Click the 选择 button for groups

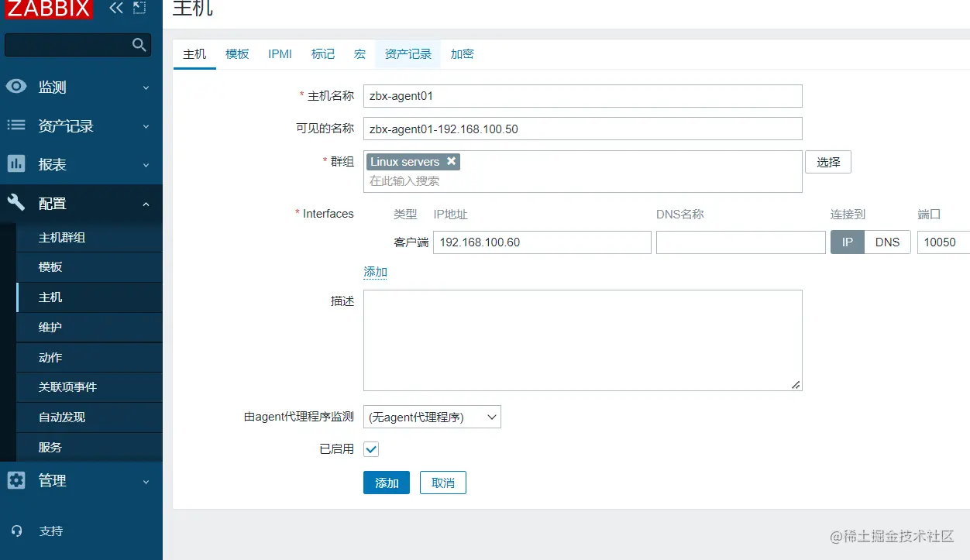click(828, 162)
